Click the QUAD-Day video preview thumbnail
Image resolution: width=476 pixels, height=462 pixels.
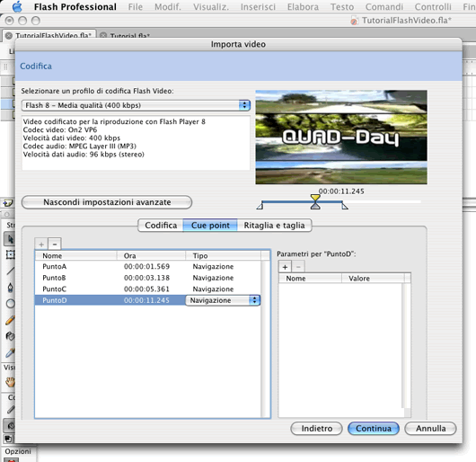(x=341, y=137)
